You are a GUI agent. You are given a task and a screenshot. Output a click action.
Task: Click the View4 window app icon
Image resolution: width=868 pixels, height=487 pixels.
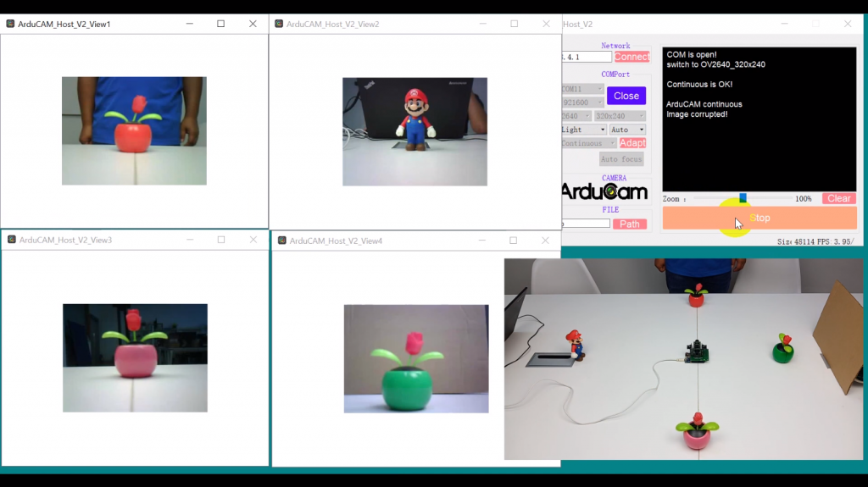coord(281,241)
